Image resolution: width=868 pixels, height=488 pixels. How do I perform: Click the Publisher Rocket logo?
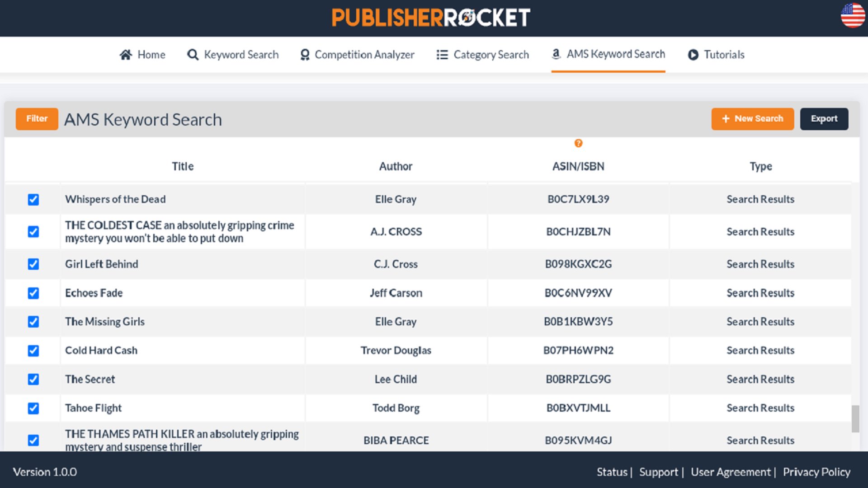tap(430, 18)
